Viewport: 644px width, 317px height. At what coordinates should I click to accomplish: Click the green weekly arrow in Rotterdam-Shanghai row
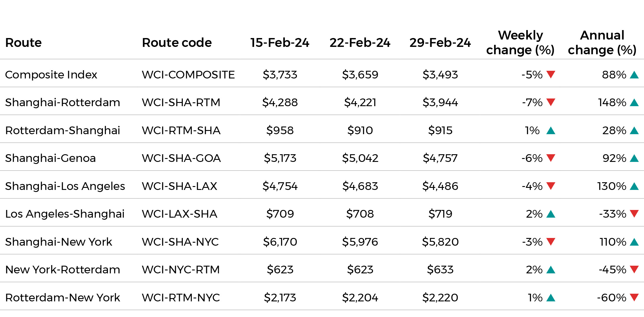click(551, 131)
